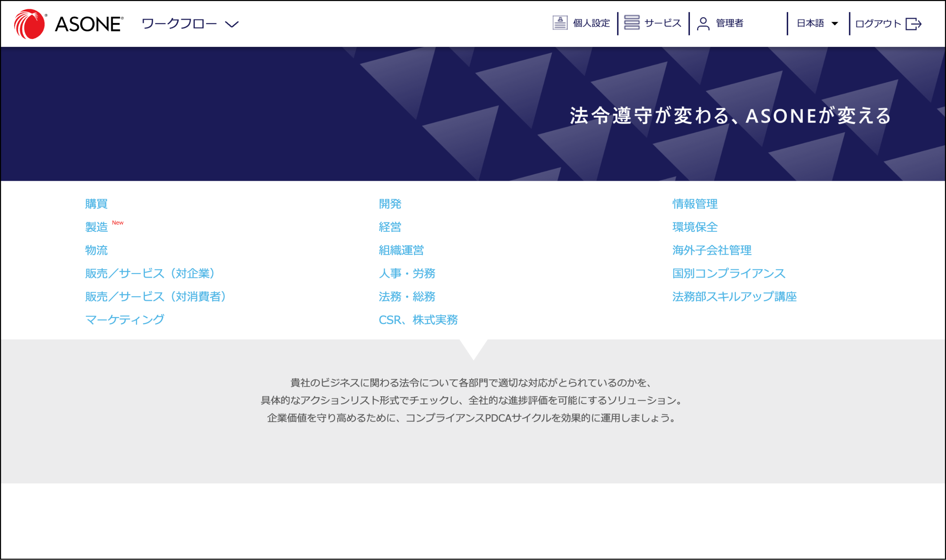Expand the ワークフロー chevron menu
946x560 pixels.
tap(232, 24)
